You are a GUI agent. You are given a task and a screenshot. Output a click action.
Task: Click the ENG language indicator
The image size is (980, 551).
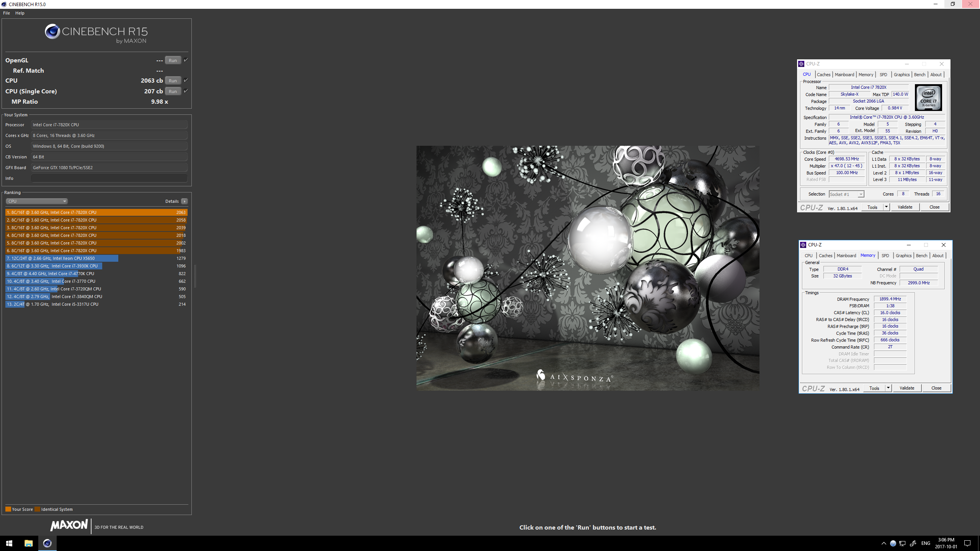(x=926, y=543)
